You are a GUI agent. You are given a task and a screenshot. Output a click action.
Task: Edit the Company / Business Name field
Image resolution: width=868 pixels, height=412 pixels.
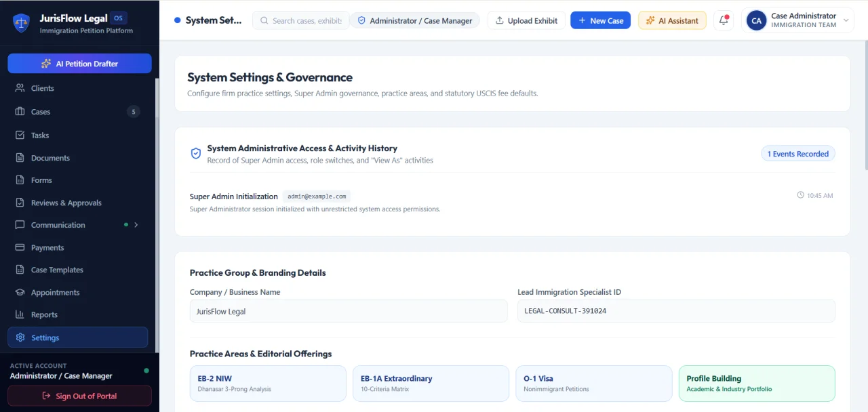(349, 311)
